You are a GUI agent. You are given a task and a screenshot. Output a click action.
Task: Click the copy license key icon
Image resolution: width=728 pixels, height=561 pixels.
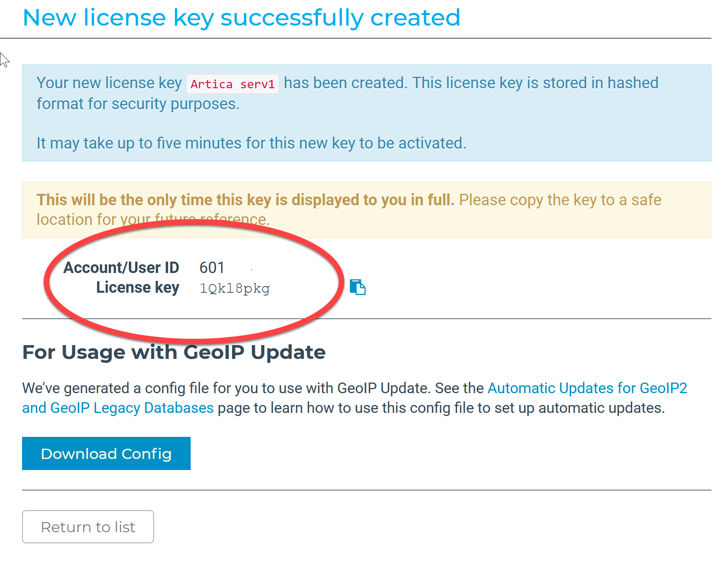pyautogui.click(x=358, y=287)
